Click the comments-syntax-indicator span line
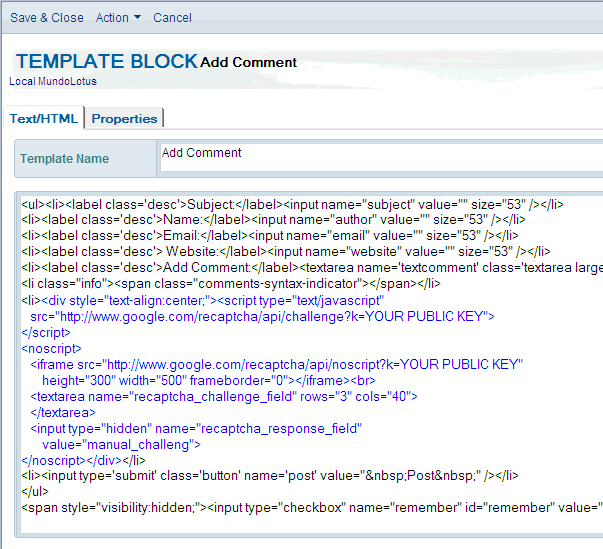This screenshot has height=549, width=603. (x=231, y=284)
